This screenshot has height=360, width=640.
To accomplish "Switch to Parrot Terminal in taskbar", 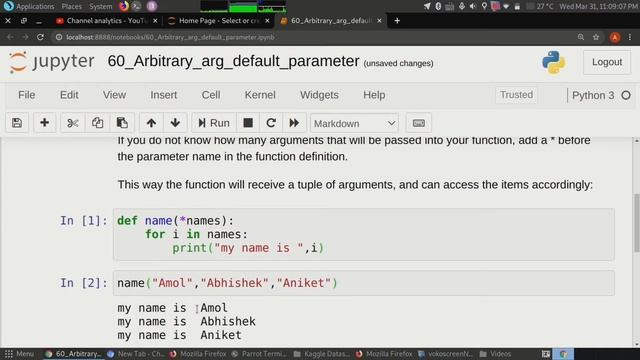I will tap(259, 354).
